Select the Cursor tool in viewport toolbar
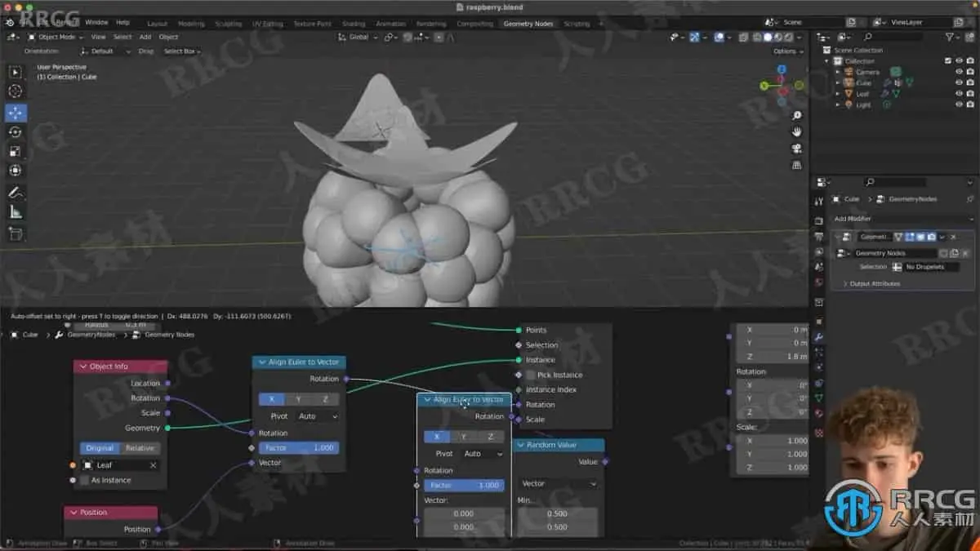The width and height of the screenshot is (980, 551). pyautogui.click(x=16, y=92)
